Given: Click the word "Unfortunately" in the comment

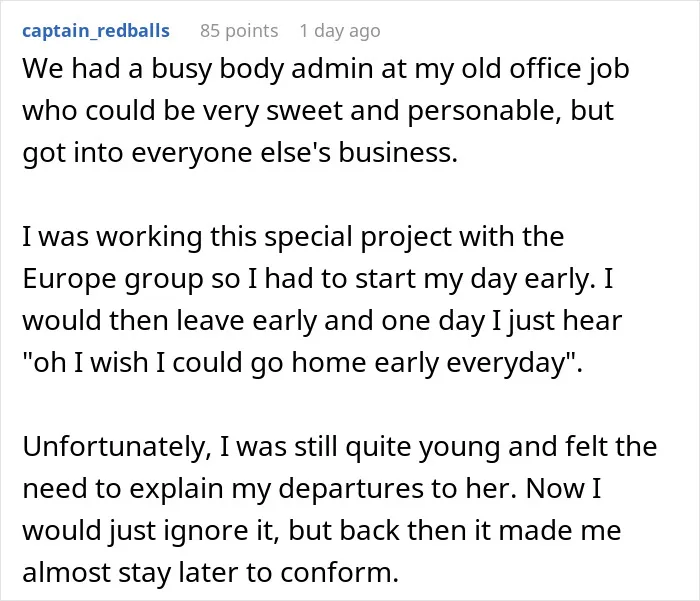Looking at the screenshot, I should 114,447.
